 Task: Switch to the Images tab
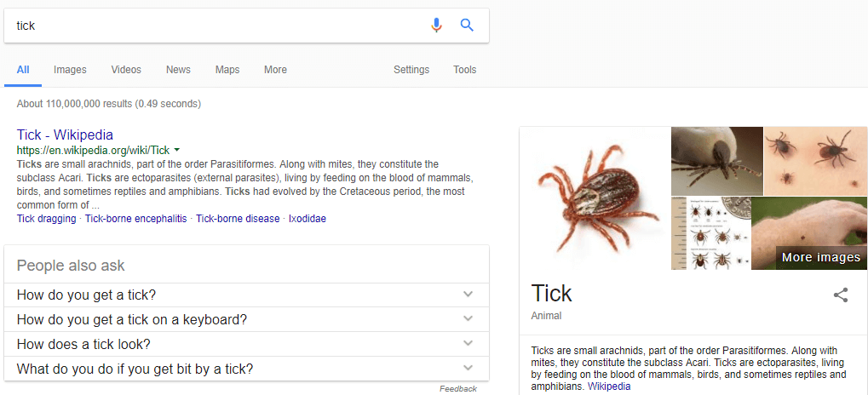coord(70,70)
